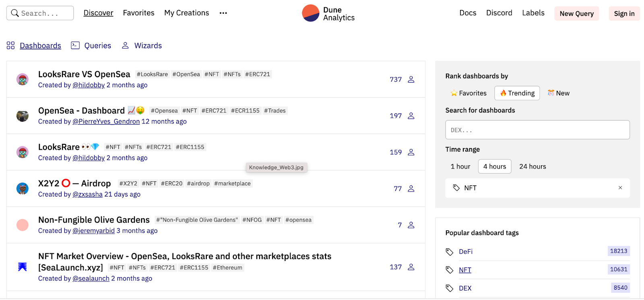Open the three-dots more menu
Screen dimensions: 644x300
223,13
